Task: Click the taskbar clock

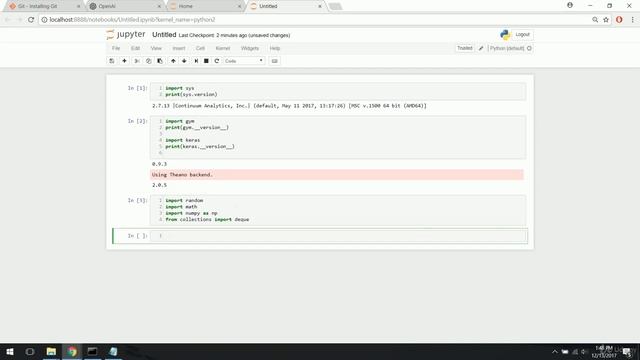Action: [604, 352]
